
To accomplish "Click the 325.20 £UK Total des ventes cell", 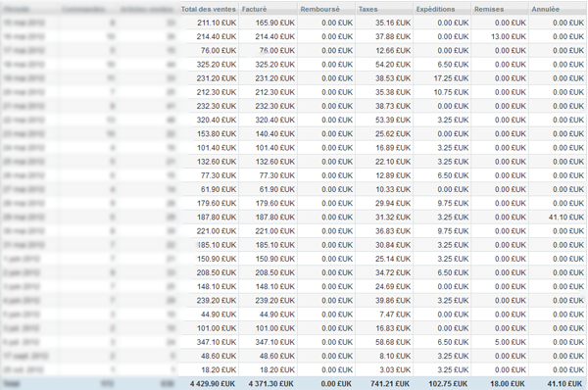I will 209,65.
